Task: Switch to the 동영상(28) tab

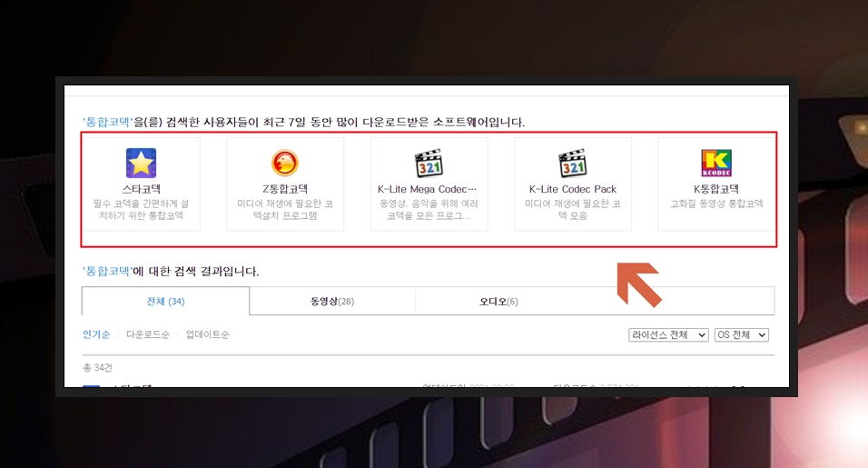Action: tap(332, 302)
